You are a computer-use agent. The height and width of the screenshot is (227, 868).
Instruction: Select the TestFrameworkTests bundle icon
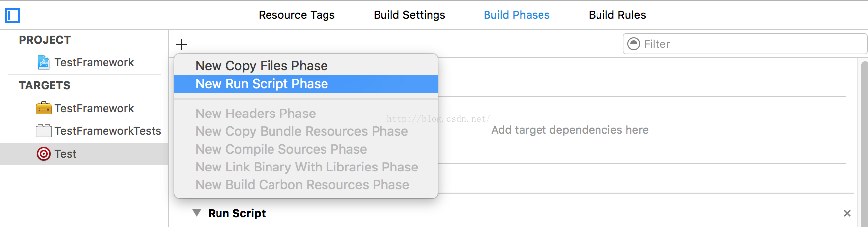pos(44,131)
